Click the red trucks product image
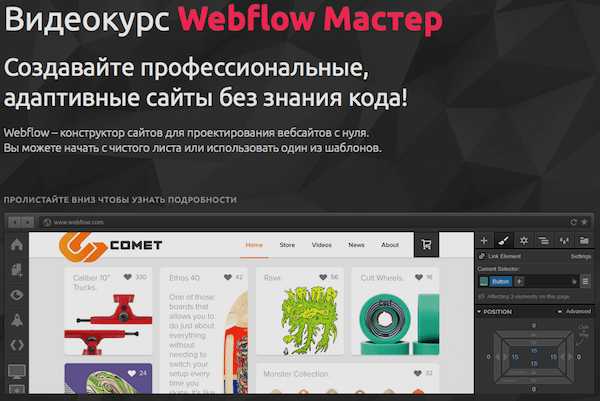600x401 pixels. 108,324
